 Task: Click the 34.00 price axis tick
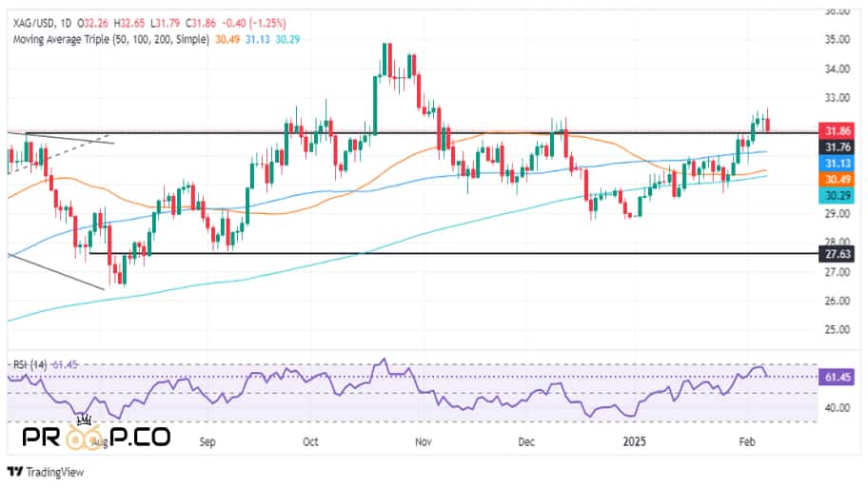(x=837, y=68)
